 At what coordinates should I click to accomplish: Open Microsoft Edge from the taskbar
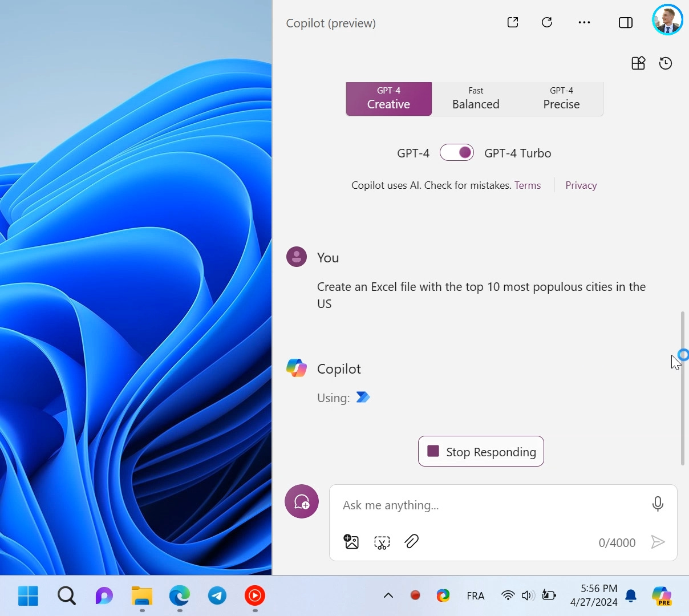[x=180, y=596]
